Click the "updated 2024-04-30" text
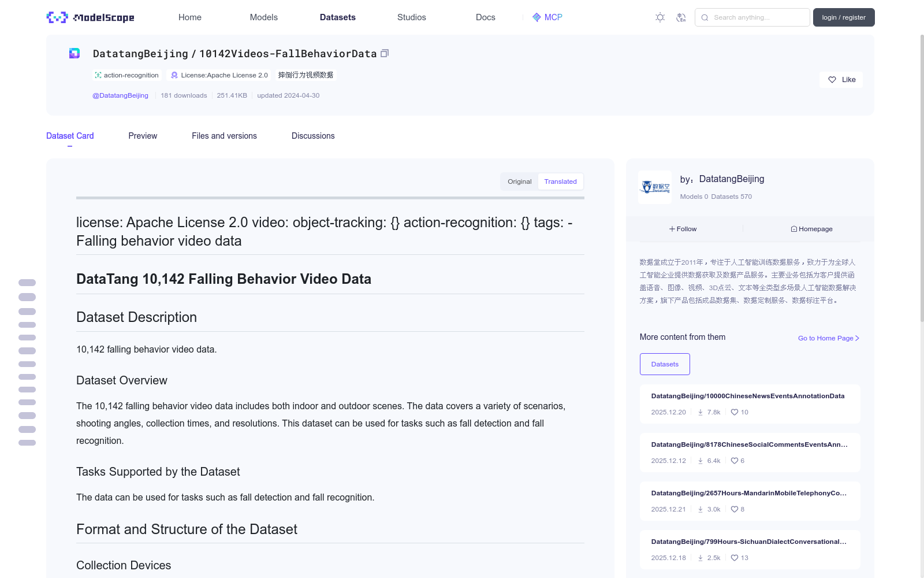The height and width of the screenshot is (578, 924). pos(288,95)
